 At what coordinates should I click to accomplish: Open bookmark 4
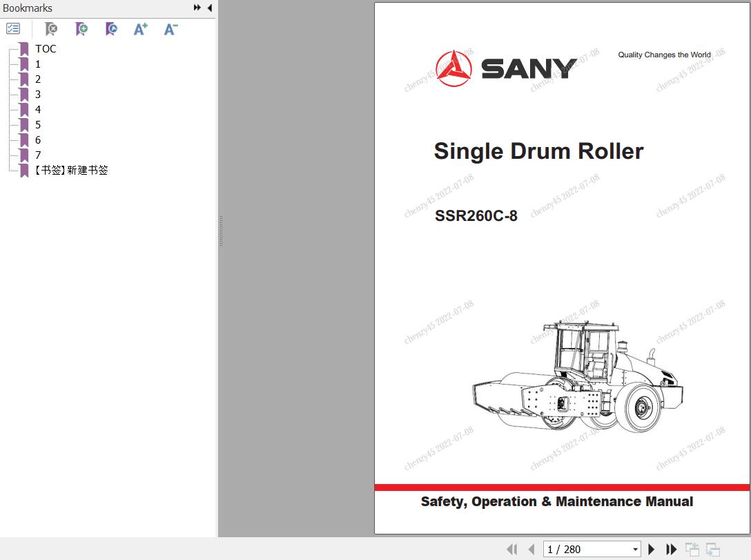coord(38,110)
